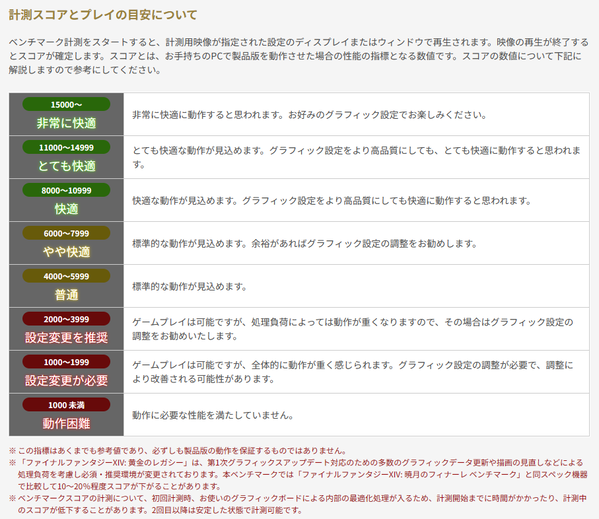Click the 非常に快適 rating label
This screenshot has height=519, width=599.
[66, 123]
